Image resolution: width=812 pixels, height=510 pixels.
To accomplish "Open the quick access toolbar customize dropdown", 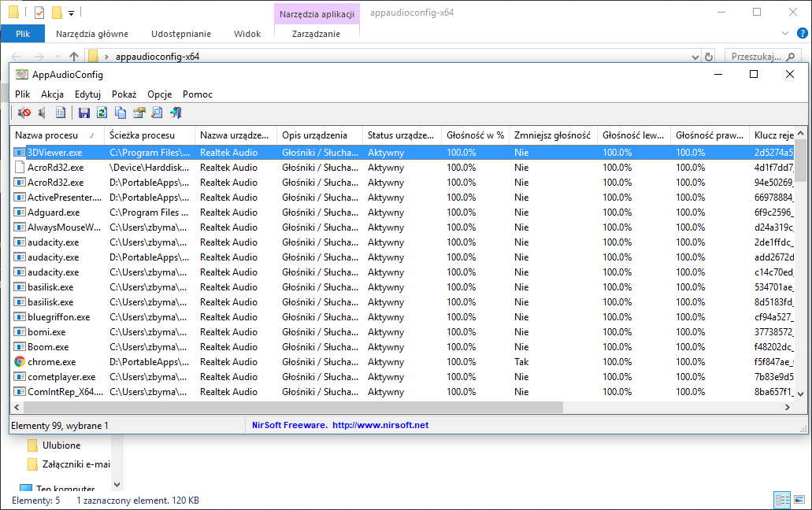I will 72,13.
